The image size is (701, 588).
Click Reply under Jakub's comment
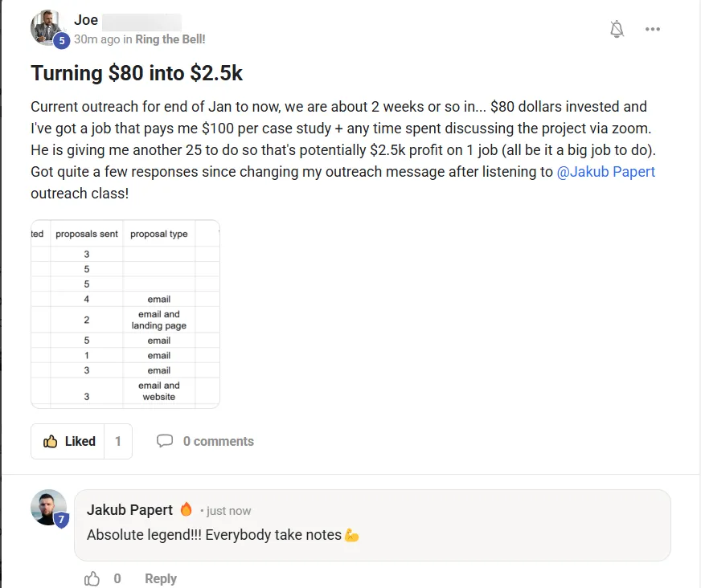pyautogui.click(x=161, y=578)
